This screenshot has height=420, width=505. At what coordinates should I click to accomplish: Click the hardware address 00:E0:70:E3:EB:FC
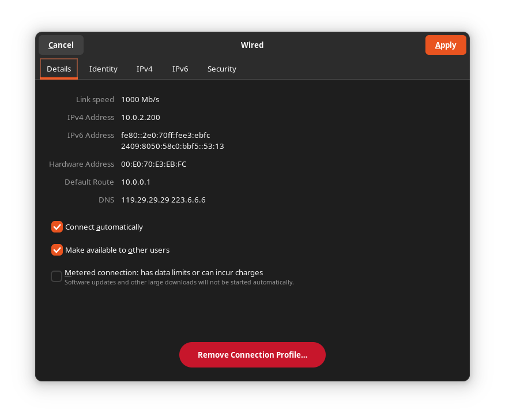[x=153, y=164]
